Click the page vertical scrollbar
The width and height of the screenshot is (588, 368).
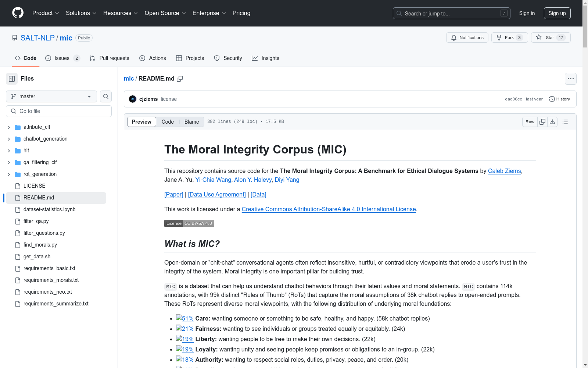[x=585, y=184]
